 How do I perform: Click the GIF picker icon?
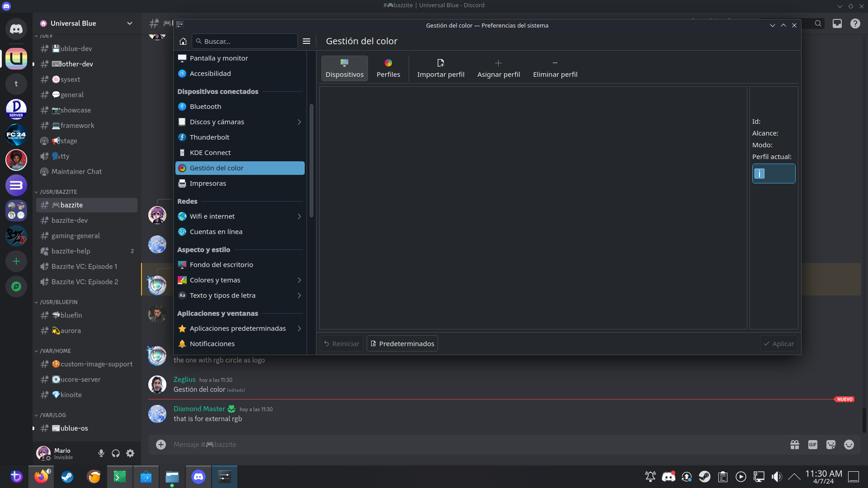click(813, 445)
